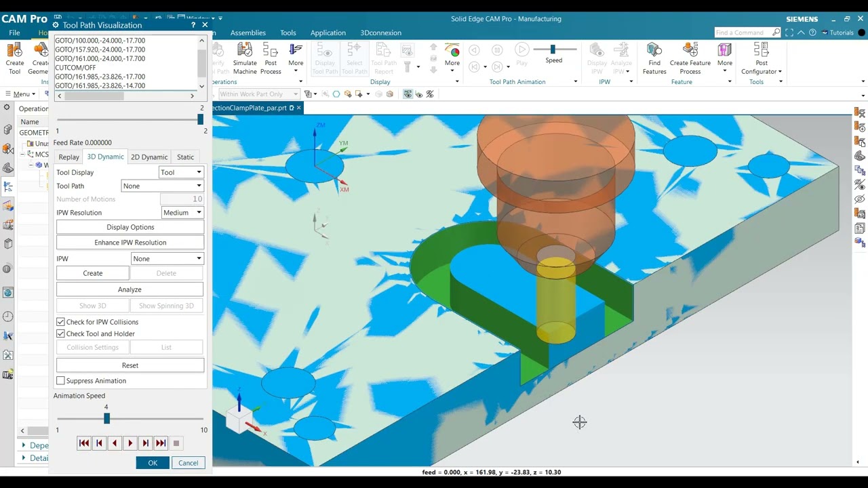Step to the previous operation
868x488 pixels.
[x=99, y=443]
